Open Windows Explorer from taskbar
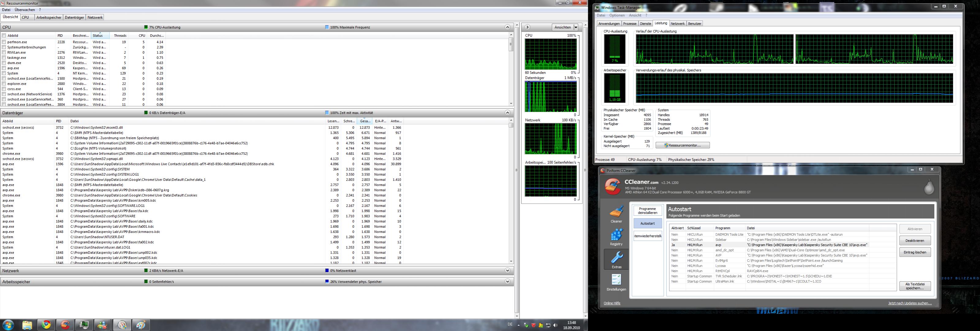 27,325
